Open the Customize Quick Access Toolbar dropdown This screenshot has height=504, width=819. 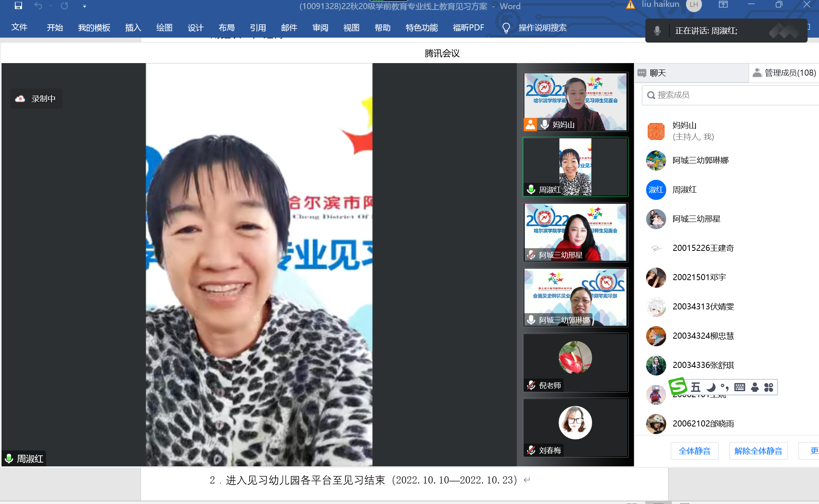coord(84,6)
